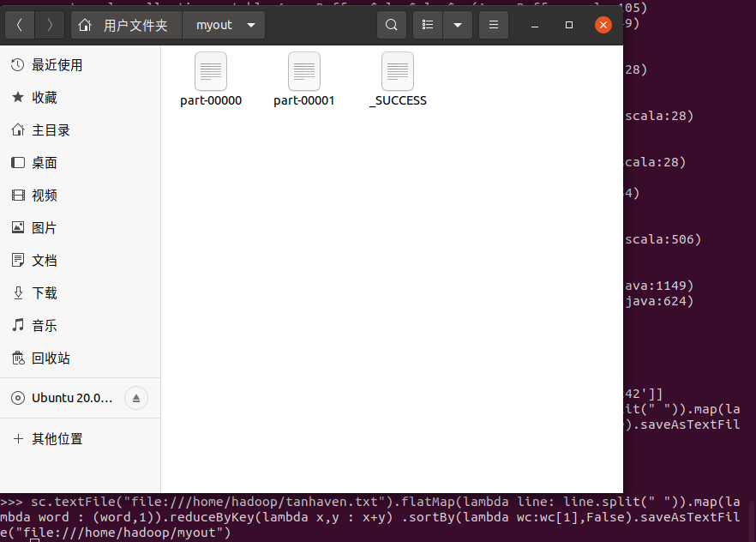The height and width of the screenshot is (542, 756).
Task: Open the search magnifier button
Action: tap(392, 25)
